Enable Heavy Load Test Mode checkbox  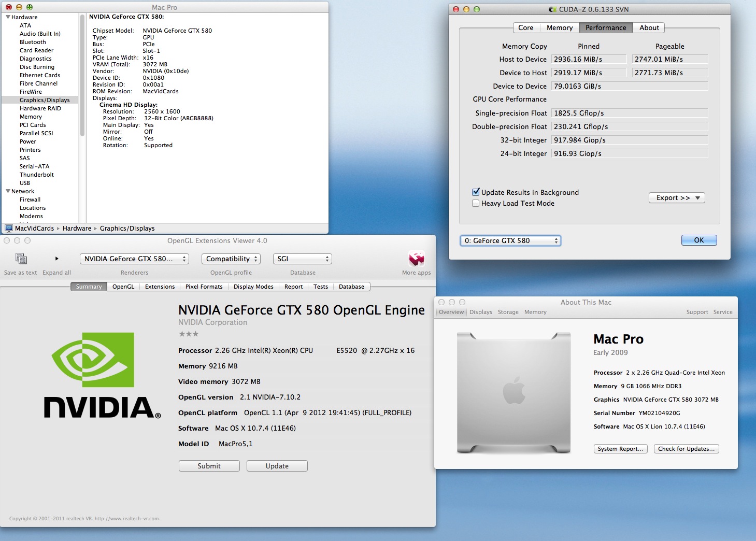point(476,203)
